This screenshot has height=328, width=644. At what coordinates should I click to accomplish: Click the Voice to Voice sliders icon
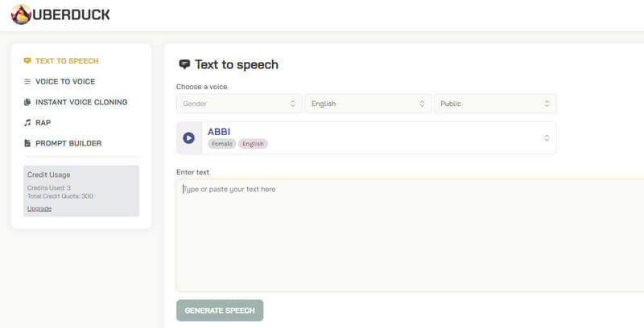[x=27, y=82]
